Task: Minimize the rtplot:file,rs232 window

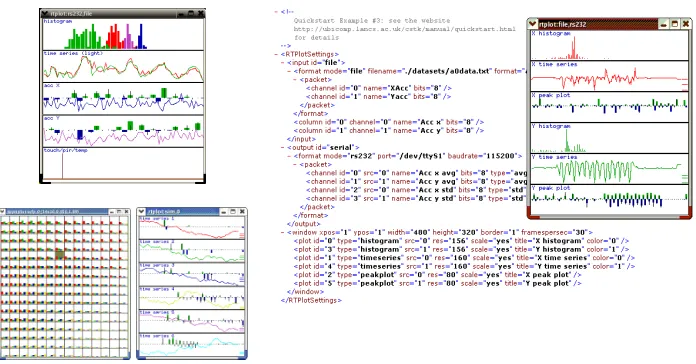Action: 664,24
